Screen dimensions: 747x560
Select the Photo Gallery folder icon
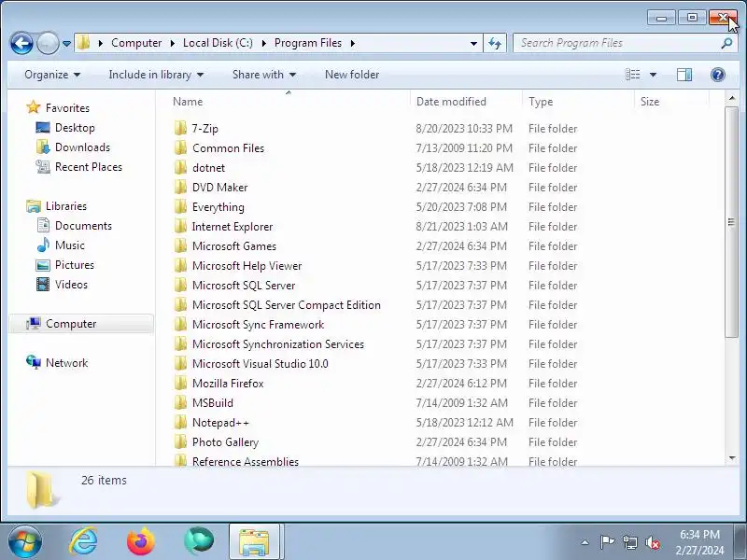(x=180, y=441)
